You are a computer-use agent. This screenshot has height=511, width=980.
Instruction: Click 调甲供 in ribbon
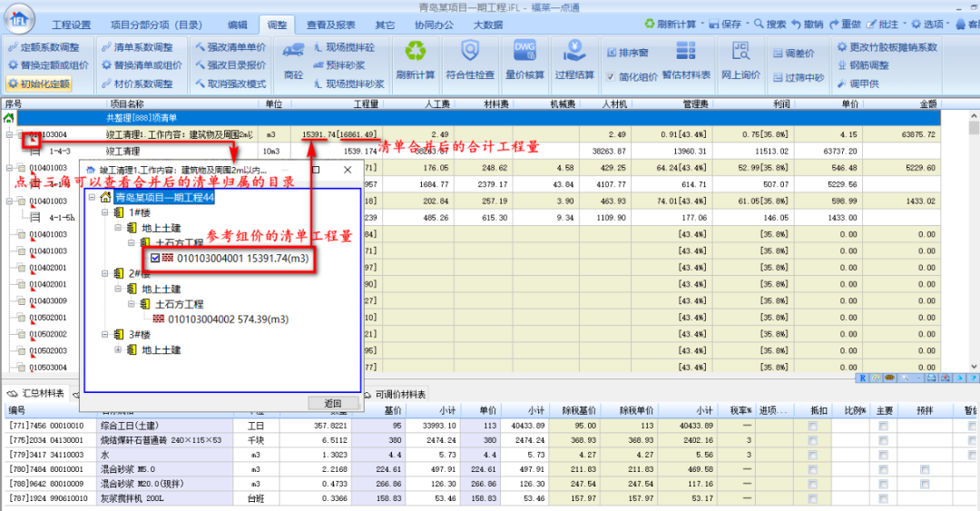[858, 84]
